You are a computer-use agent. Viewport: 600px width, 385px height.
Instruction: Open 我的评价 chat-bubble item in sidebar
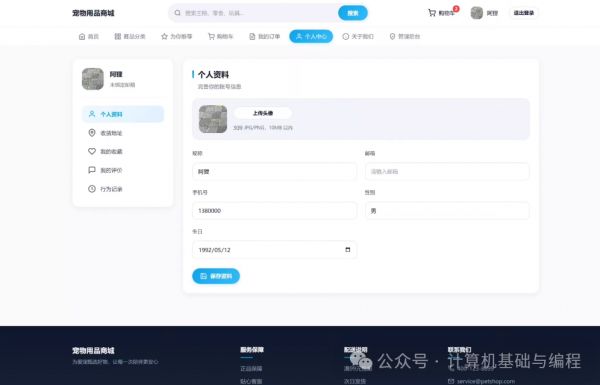pyautogui.click(x=123, y=170)
